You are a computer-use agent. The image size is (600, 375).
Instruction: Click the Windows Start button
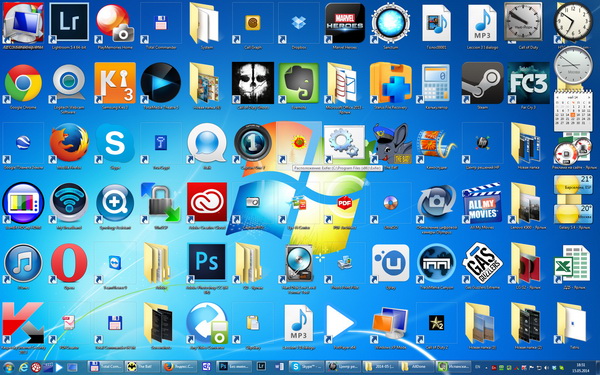pos(8,367)
